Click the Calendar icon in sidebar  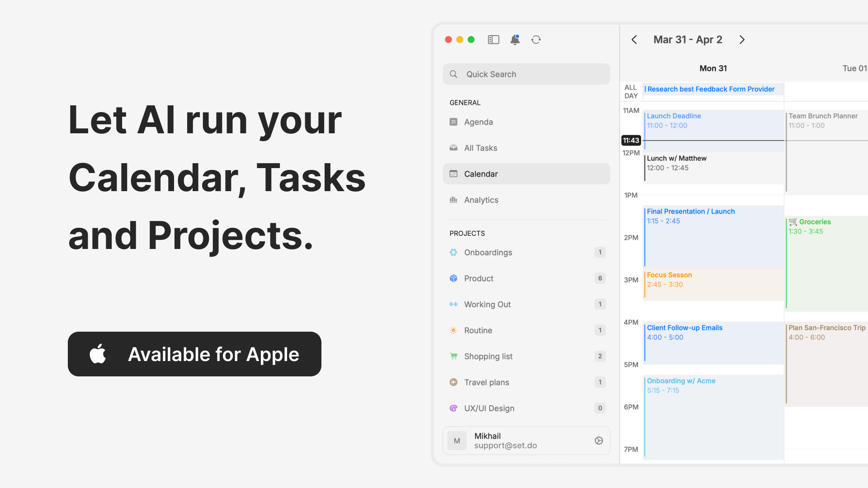[x=453, y=174]
